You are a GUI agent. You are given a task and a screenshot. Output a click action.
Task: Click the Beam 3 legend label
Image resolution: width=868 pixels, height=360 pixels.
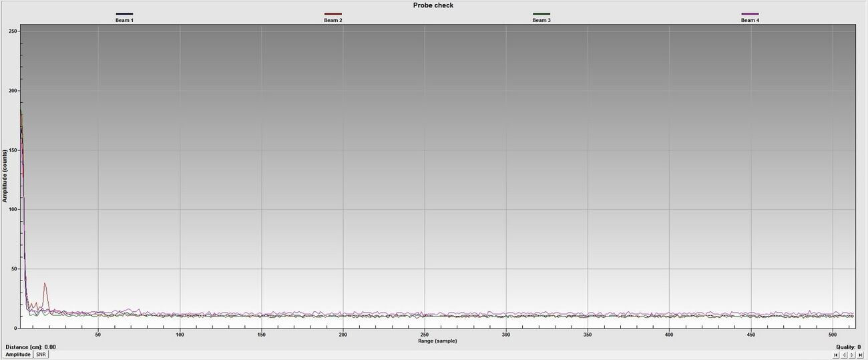[x=541, y=20]
